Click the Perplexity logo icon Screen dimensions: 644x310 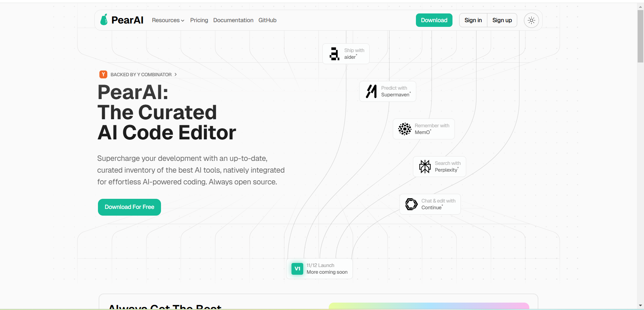pyautogui.click(x=425, y=167)
